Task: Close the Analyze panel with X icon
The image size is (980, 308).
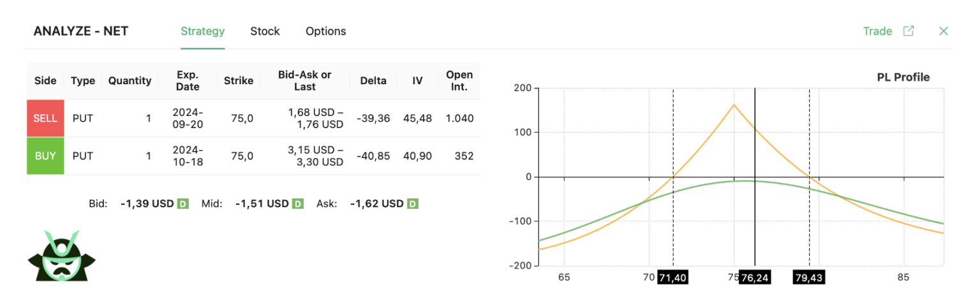Action: [944, 31]
